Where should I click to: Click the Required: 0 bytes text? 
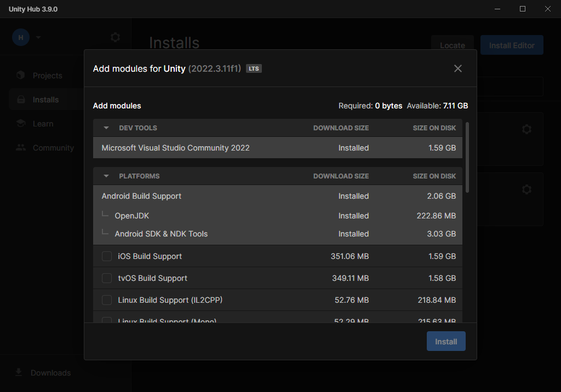(x=370, y=106)
